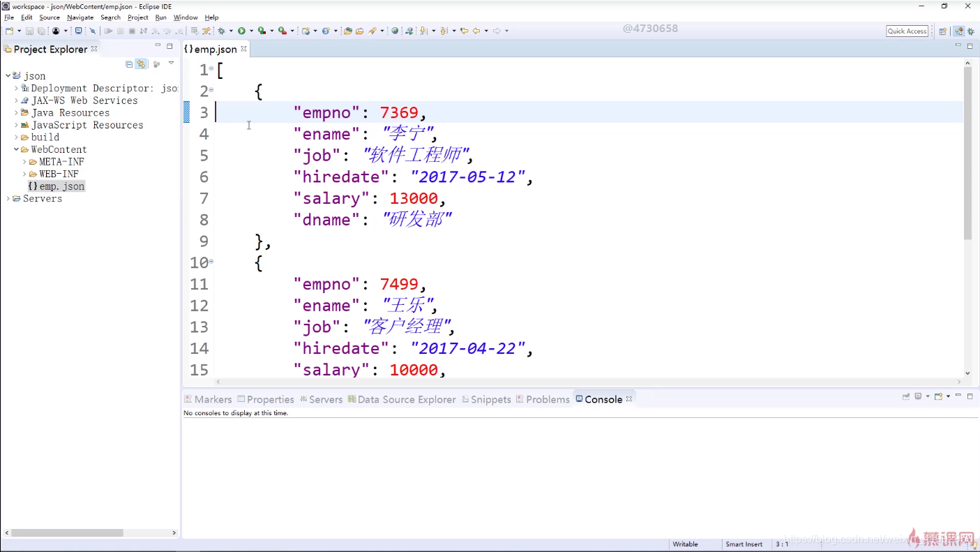Collapse the WebContent folder
Screen dimensions: 980x552
click(16, 149)
